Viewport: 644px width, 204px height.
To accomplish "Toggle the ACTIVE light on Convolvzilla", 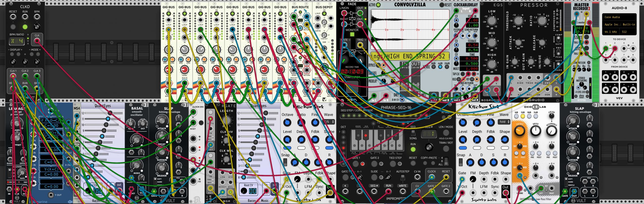I will click(x=378, y=5).
